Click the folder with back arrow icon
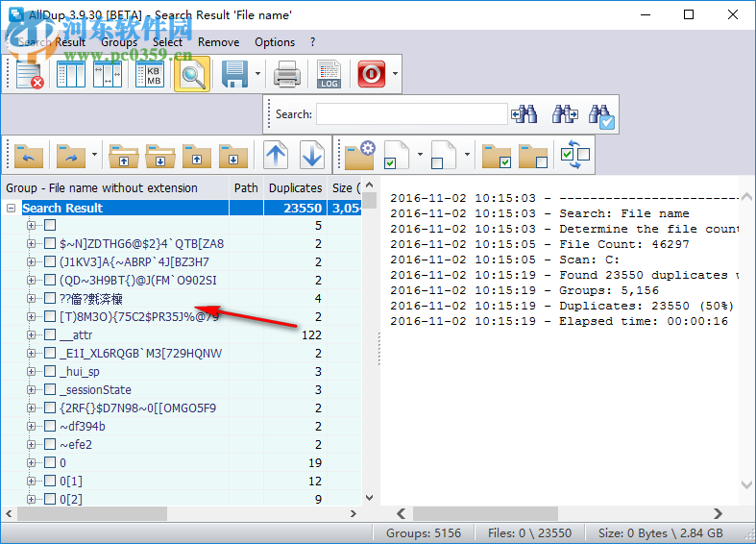 pyautogui.click(x=29, y=156)
